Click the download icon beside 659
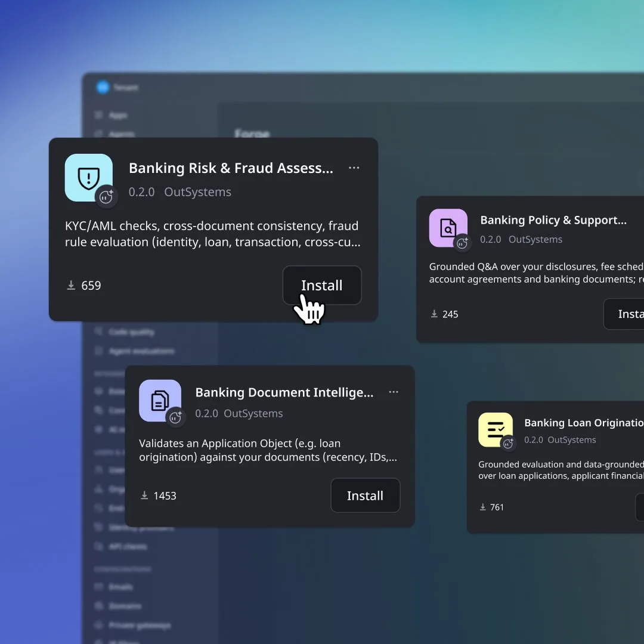644x644 pixels. pyautogui.click(x=71, y=286)
